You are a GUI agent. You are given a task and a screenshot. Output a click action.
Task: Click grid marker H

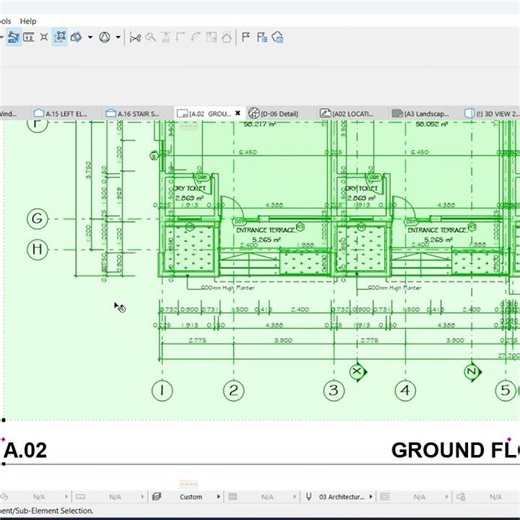coord(37,249)
